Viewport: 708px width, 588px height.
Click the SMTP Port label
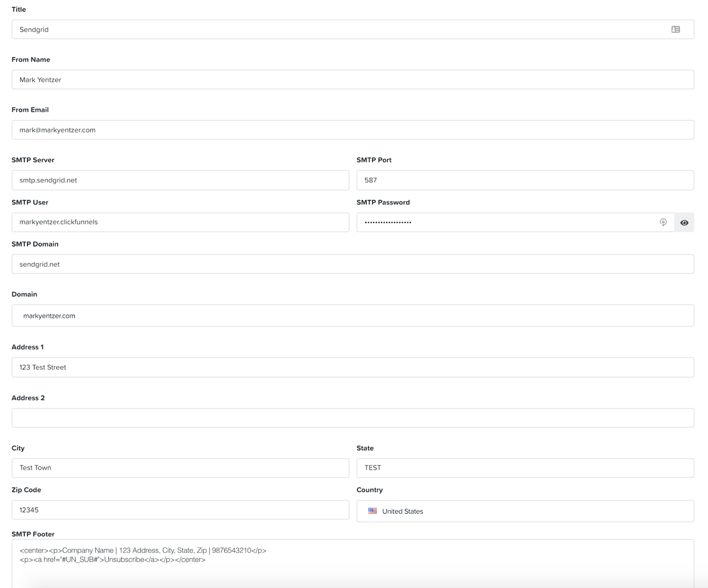374,160
